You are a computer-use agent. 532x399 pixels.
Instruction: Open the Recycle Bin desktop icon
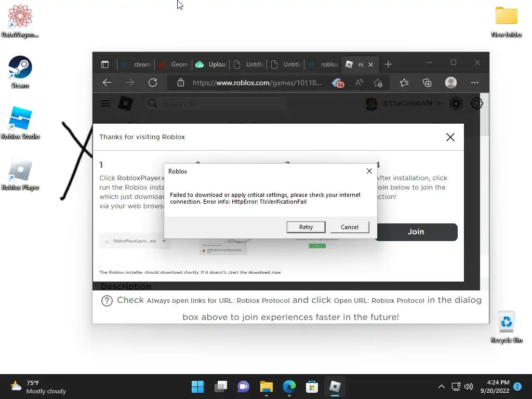click(506, 326)
